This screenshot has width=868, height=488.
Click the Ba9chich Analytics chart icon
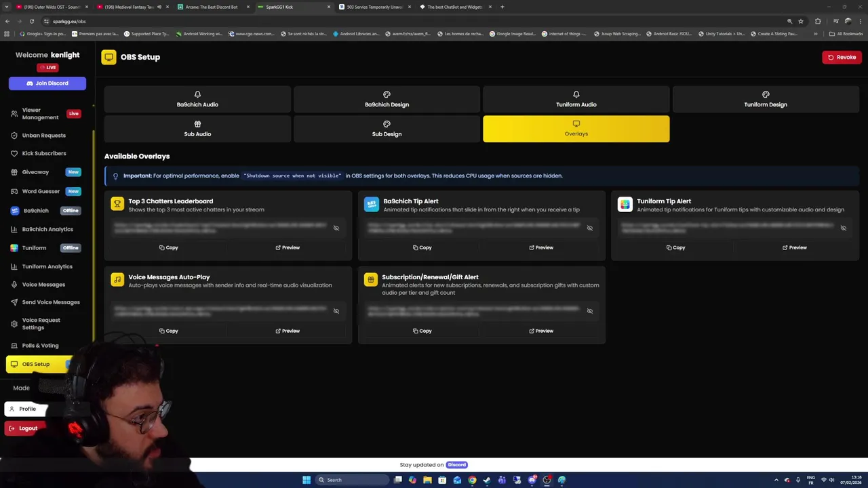14,229
